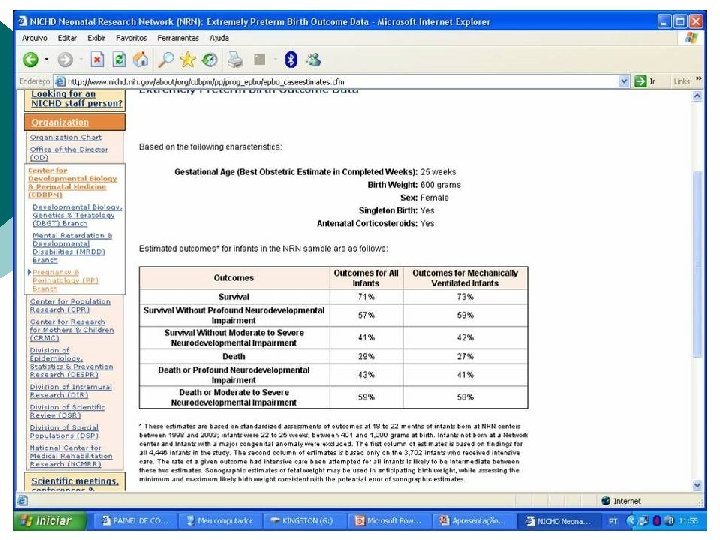720x540 pixels.
Task: Open Office of the Director (OD) link
Action: 69,153
